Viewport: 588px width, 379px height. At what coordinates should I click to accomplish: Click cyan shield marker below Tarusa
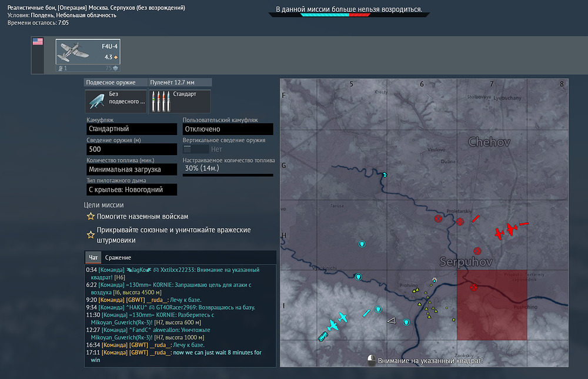pyautogui.click(x=362, y=244)
